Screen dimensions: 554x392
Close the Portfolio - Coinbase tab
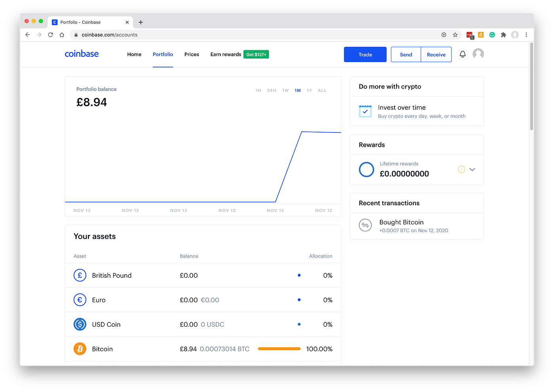click(x=127, y=22)
